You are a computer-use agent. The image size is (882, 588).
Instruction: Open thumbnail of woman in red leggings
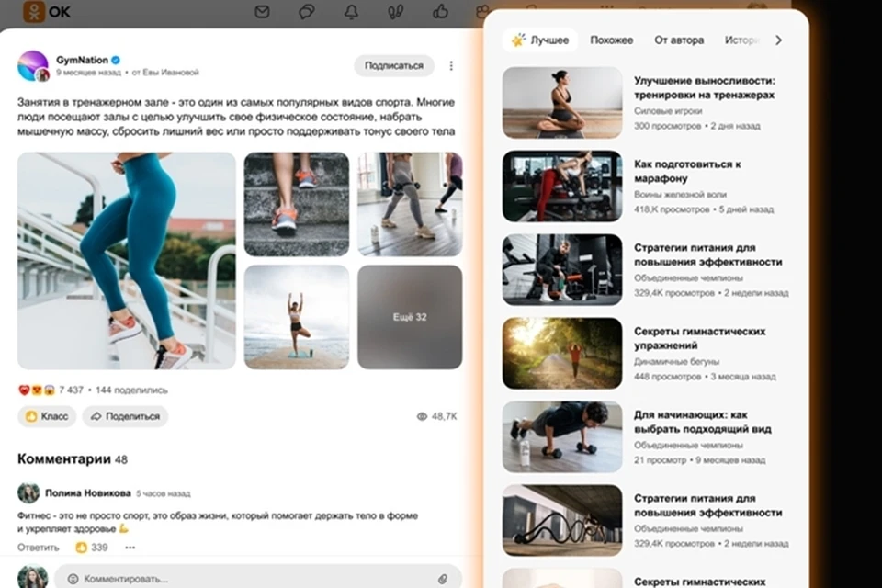point(562,187)
